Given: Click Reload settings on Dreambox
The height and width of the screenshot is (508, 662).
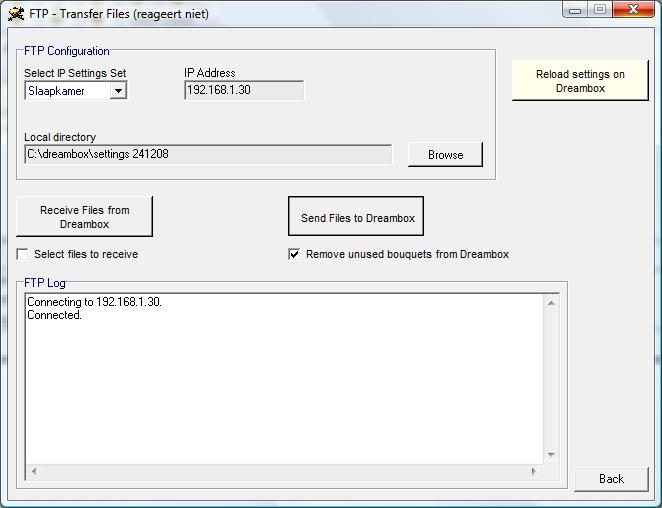Looking at the screenshot, I should point(580,81).
